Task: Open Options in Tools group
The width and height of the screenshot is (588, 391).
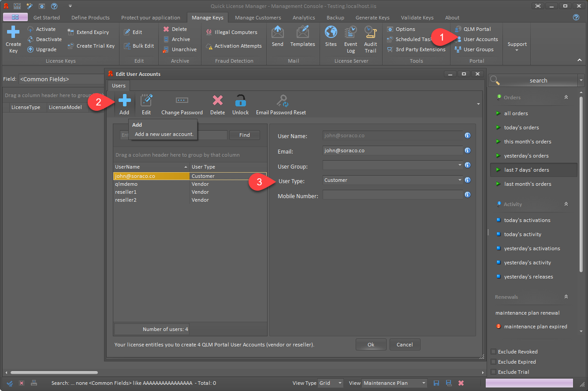Action: (401, 29)
